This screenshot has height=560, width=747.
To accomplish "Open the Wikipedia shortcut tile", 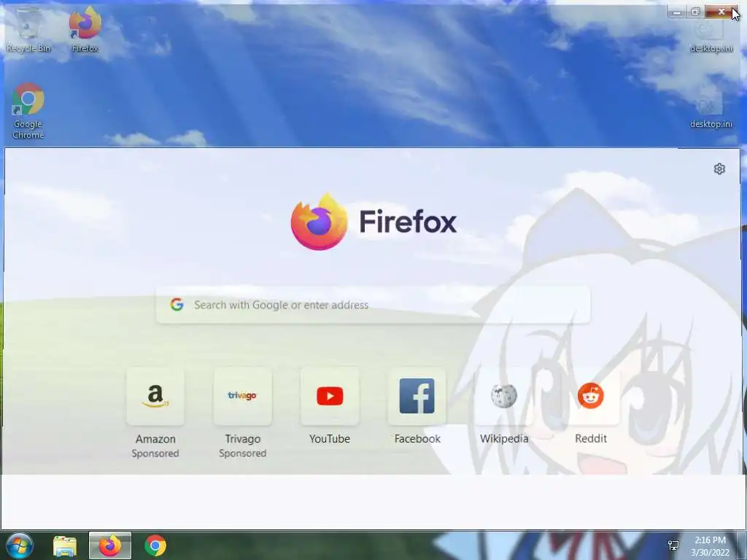I will click(x=504, y=396).
